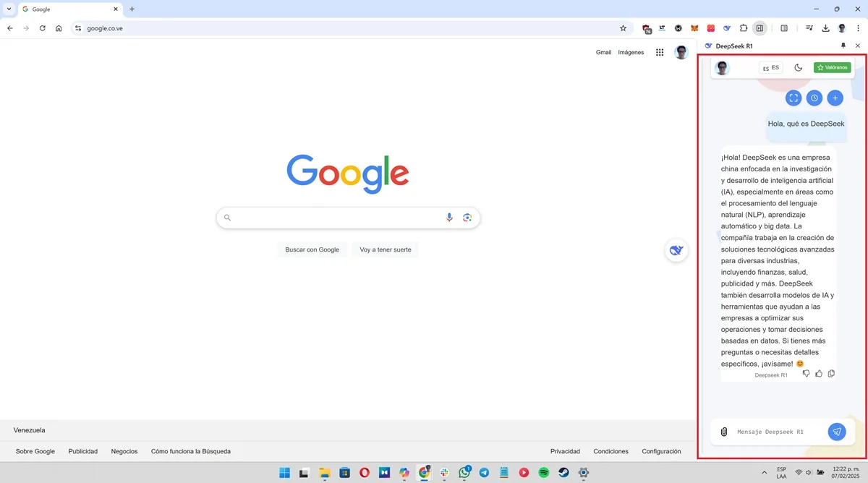Open the tab search dropdown arrow

point(8,9)
